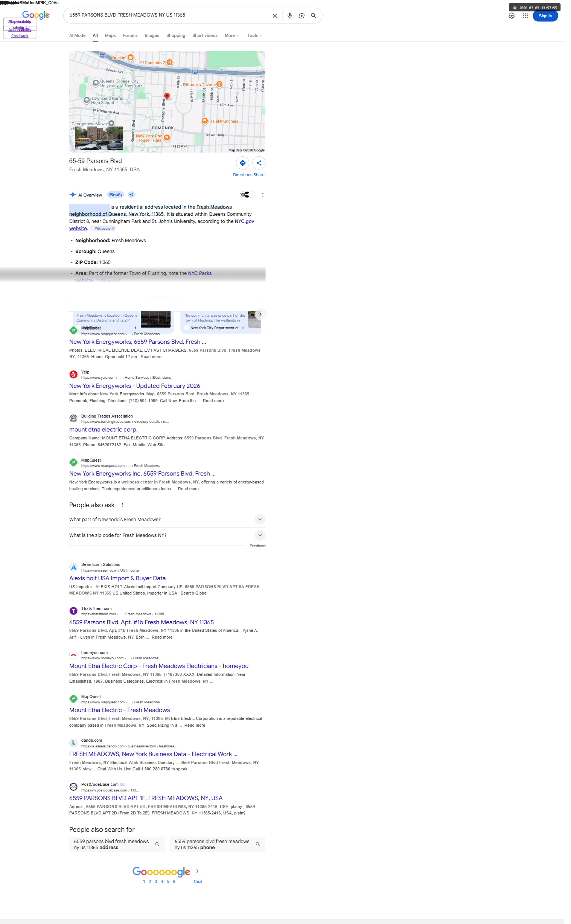The width and height of the screenshot is (571, 924).
Task: Switch to AI Mode tab
Action: tap(78, 36)
